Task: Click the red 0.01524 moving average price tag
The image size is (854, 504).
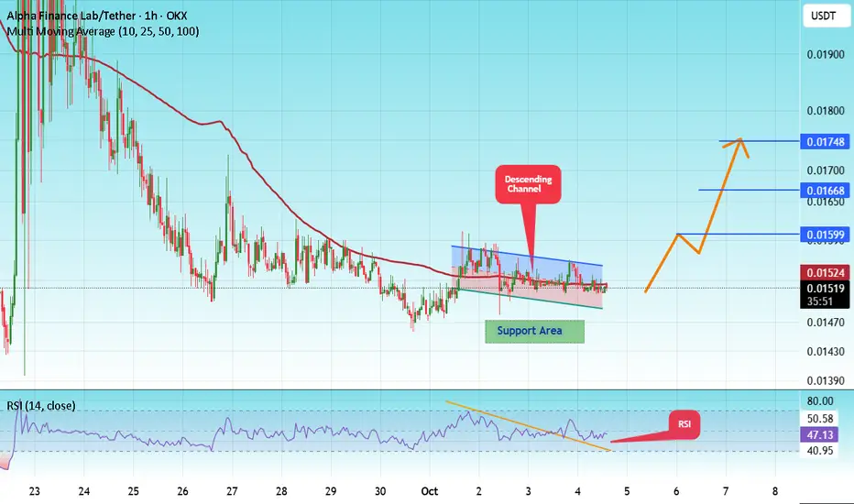Action: (x=825, y=272)
